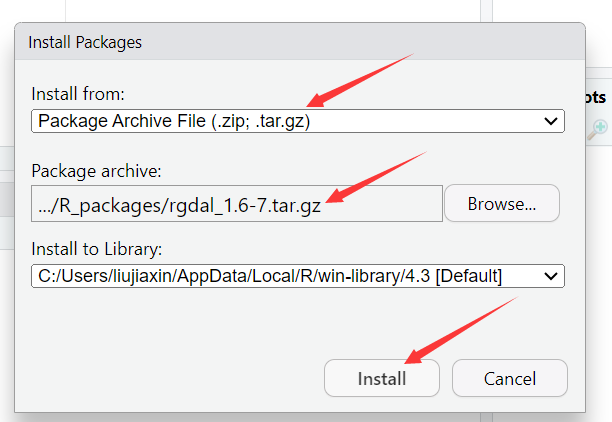612x422 pixels.
Task: Click the Install button
Action: 382,378
